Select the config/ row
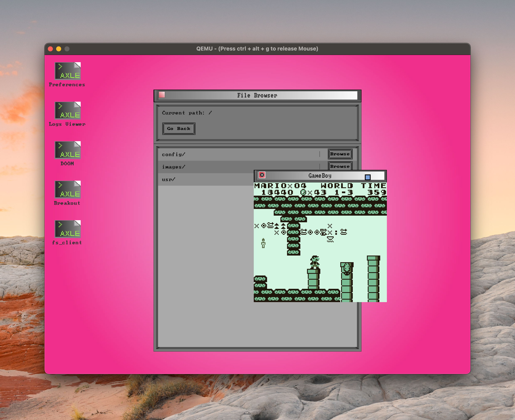Image resolution: width=515 pixels, height=420 pixels. click(x=257, y=154)
